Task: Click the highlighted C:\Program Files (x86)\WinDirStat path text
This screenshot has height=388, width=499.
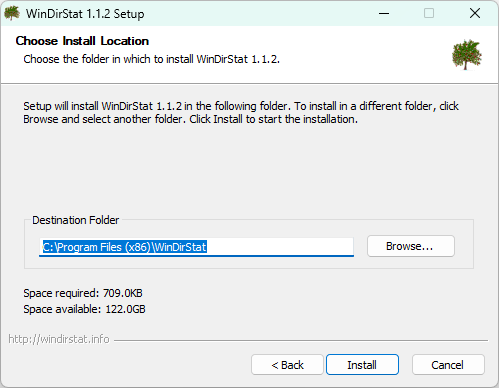Action: click(x=125, y=247)
